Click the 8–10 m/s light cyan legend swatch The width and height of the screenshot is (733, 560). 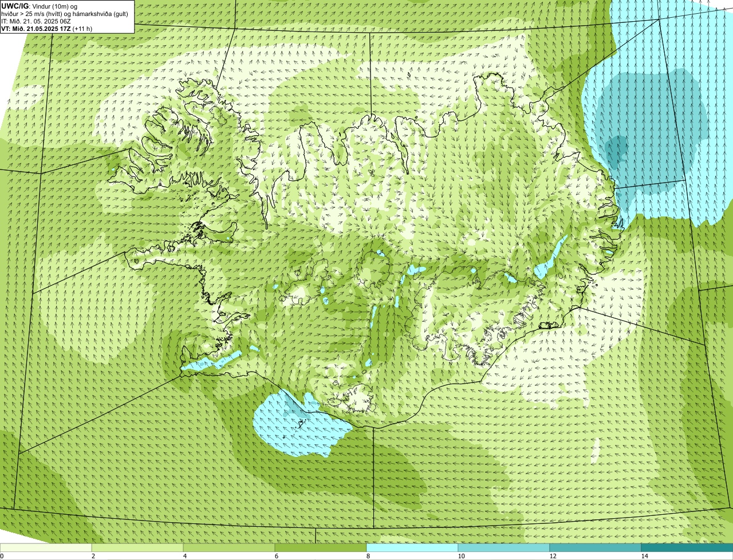[412, 547]
